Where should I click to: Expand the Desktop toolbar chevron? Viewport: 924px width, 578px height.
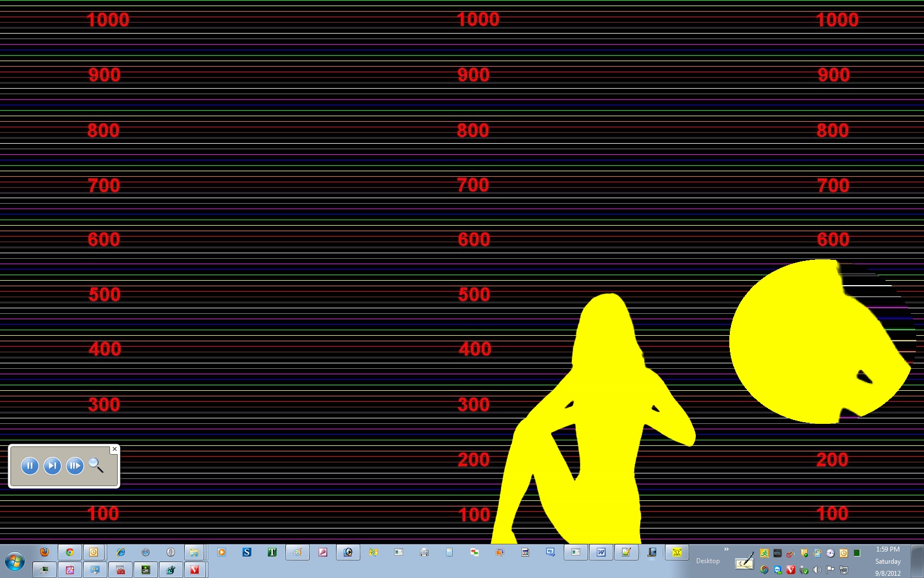tap(726, 549)
